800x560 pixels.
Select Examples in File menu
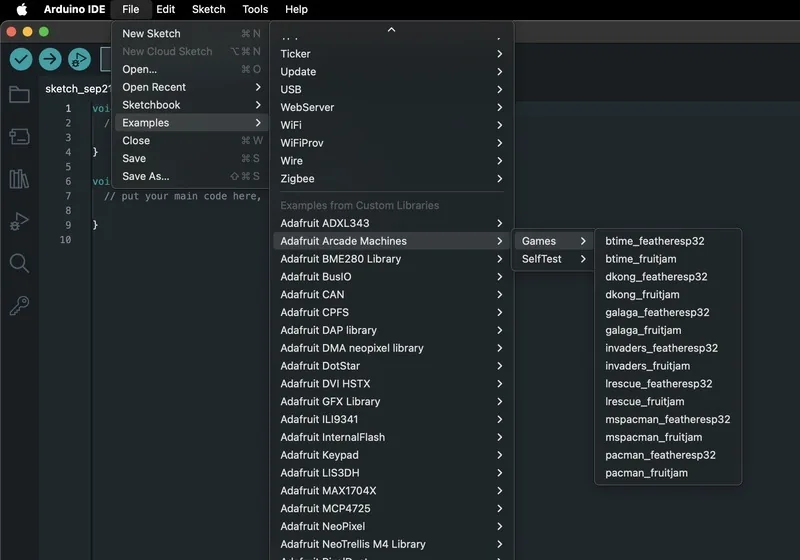191,123
